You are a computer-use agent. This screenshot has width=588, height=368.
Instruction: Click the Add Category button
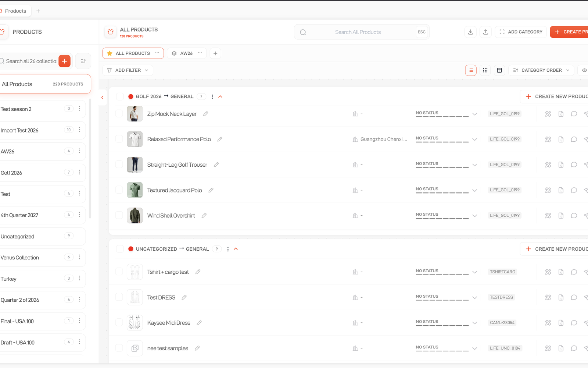click(x=521, y=32)
